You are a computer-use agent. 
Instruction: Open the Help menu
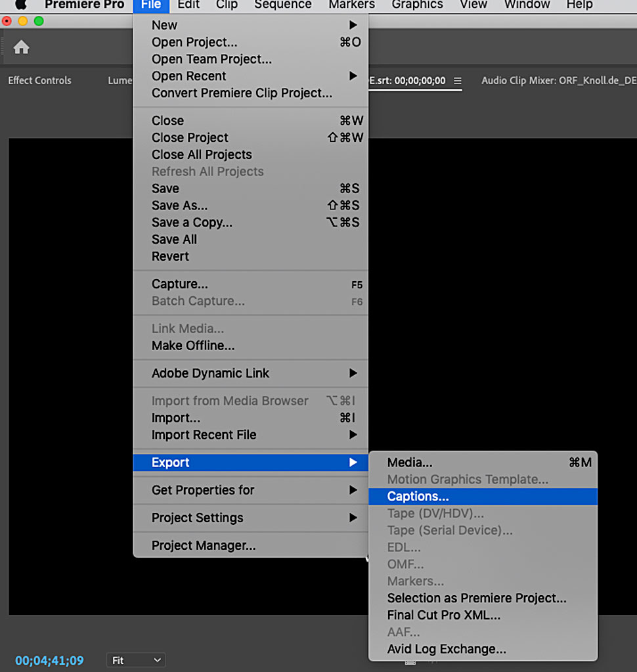(x=580, y=5)
